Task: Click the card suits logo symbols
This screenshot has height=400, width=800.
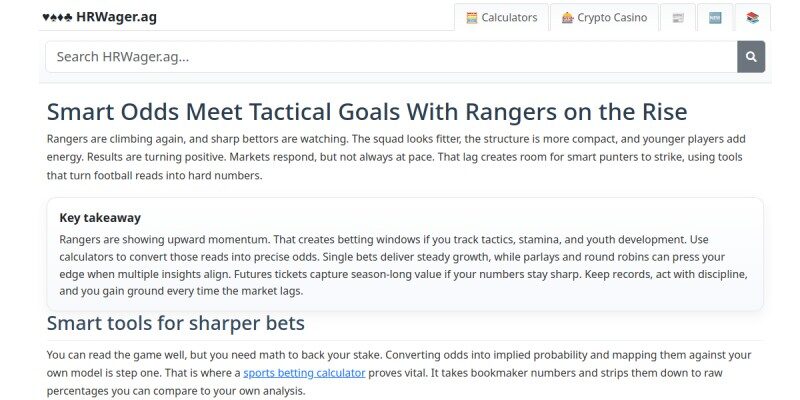Action: [57, 17]
